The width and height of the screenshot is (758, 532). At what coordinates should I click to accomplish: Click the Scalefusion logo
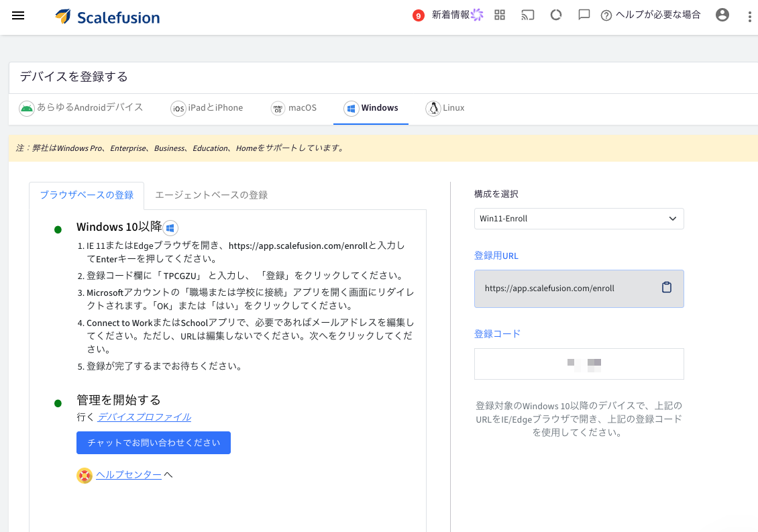tap(107, 17)
